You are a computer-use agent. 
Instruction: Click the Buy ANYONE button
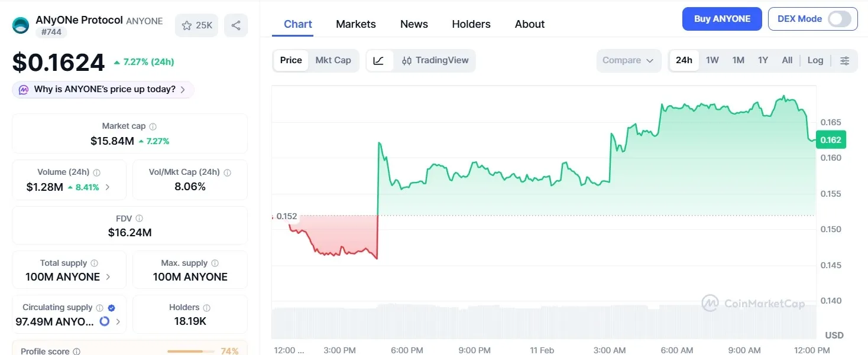tap(721, 18)
